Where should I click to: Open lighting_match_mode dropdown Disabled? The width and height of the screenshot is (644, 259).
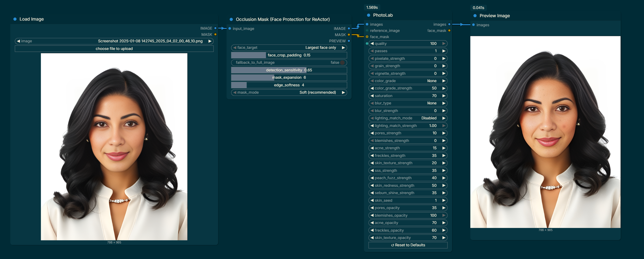tap(408, 118)
